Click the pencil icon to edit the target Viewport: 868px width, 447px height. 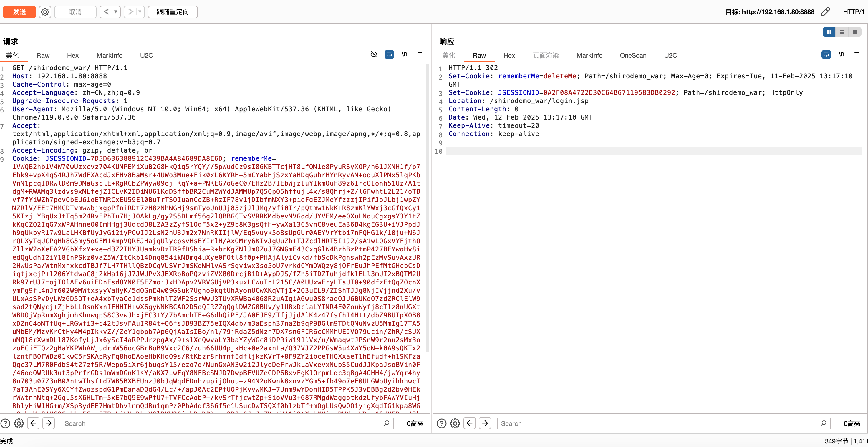pyautogui.click(x=825, y=12)
